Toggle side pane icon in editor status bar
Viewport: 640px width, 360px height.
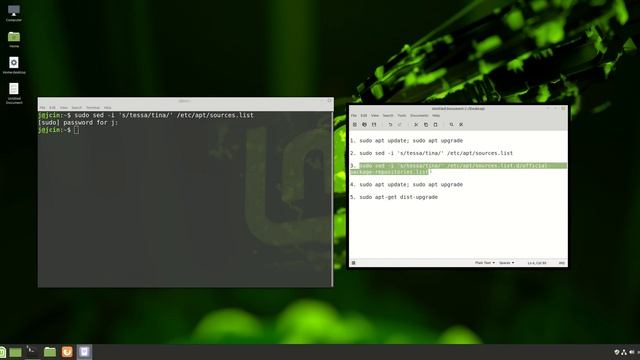tap(353, 263)
